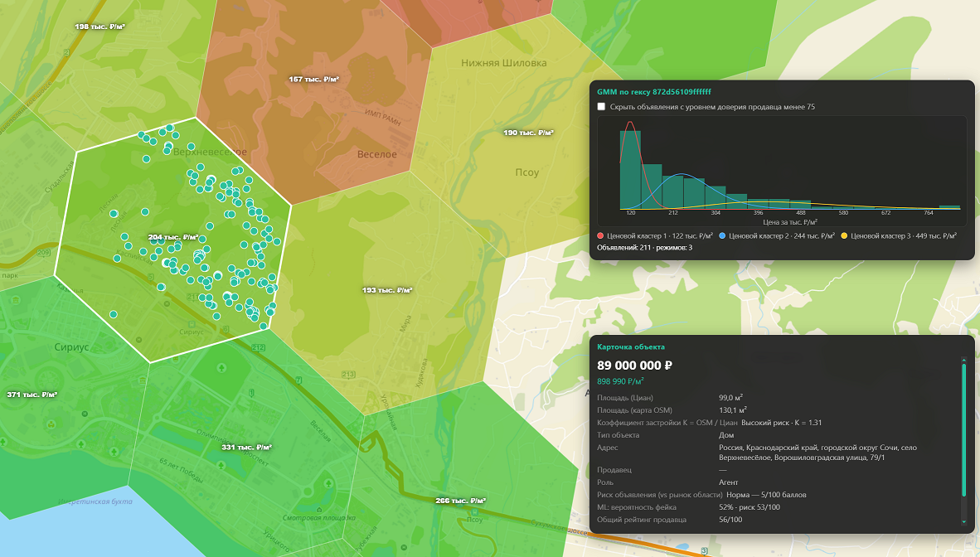The height and width of the screenshot is (557, 980).
Task: Click the small histogram bar past the 764 tick
Action: coord(949,207)
